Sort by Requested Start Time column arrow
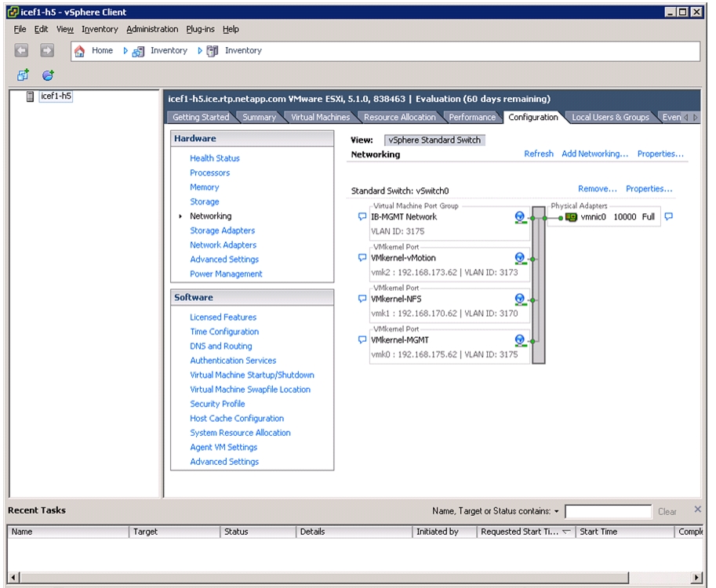This screenshot has width=716, height=588. pos(566,532)
